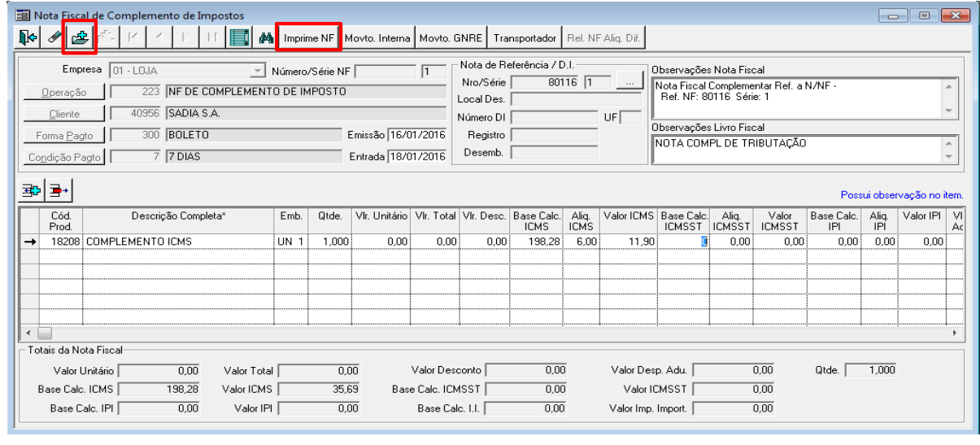Click the Número/Série NF number field
The width and height of the screenshot is (980, 445).
(x=386, y=72)
